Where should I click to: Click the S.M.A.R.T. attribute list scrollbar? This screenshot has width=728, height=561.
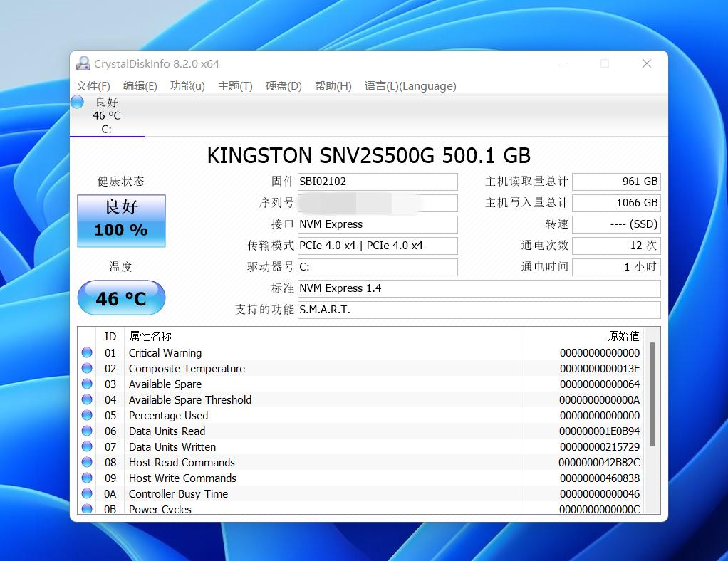click(x=652, y=395)
